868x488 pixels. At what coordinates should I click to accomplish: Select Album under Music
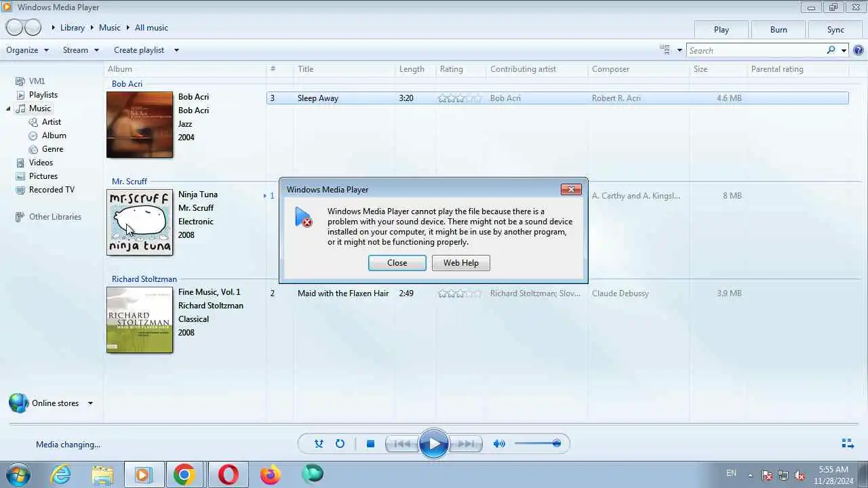tap(54, 136)
